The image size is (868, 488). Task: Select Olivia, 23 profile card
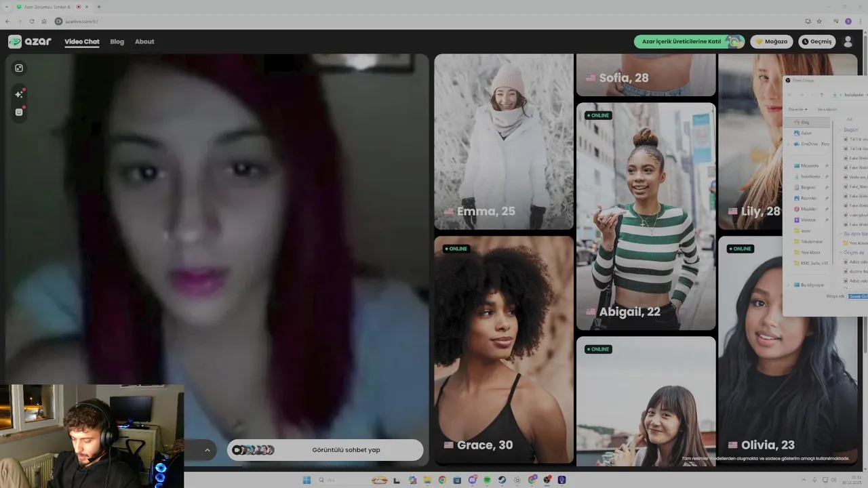[x=788, y=350]
